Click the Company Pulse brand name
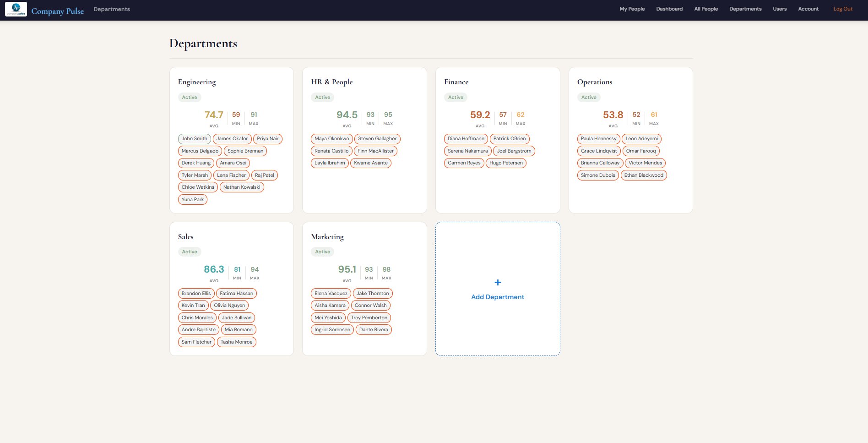 [58, 11]
